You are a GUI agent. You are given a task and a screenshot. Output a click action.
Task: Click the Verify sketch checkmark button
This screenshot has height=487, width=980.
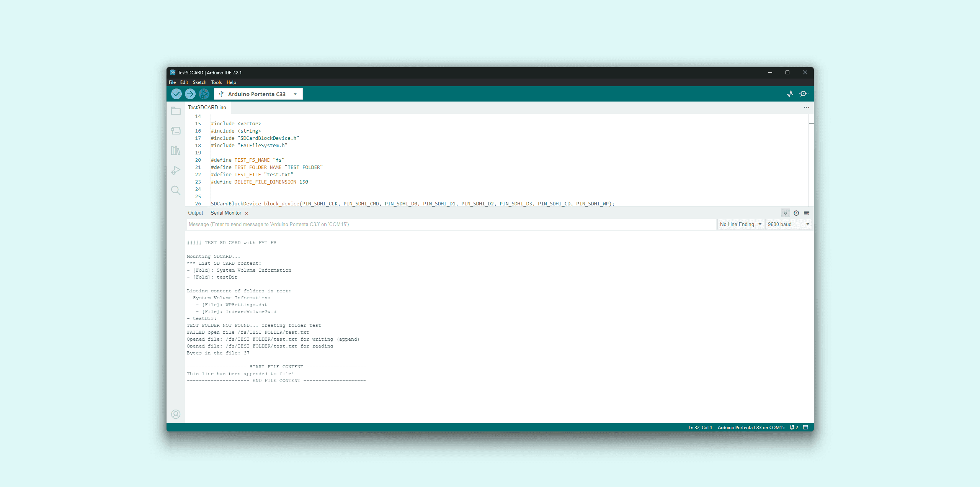pos(176,94)
